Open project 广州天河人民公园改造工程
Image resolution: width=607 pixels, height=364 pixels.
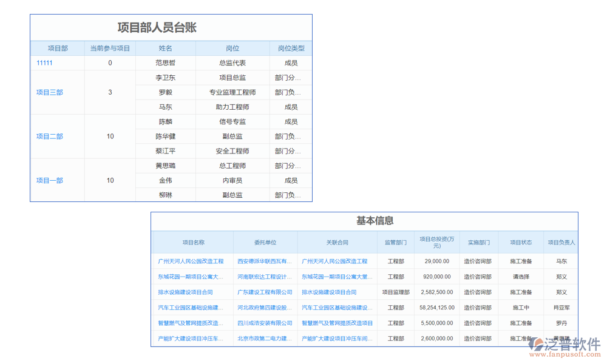(x=192, y=261)
